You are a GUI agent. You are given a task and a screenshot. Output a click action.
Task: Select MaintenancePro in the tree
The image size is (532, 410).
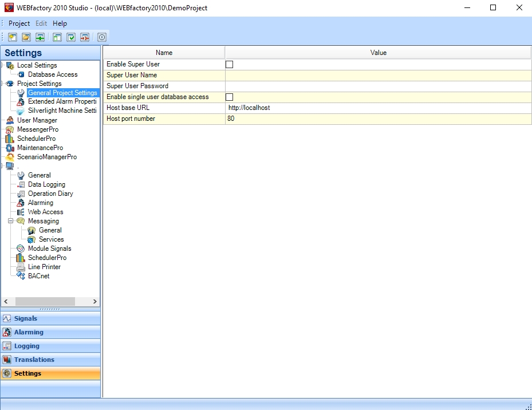click(40, 148)
